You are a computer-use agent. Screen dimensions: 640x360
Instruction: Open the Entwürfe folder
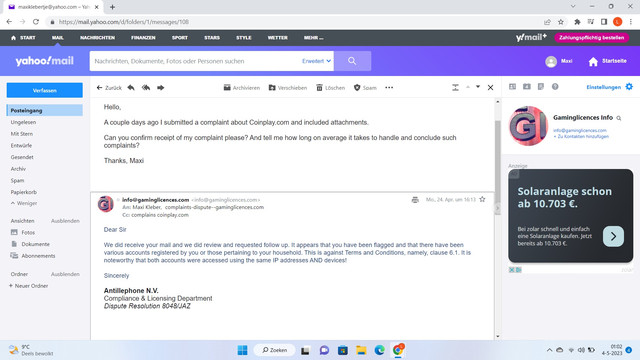21,145
